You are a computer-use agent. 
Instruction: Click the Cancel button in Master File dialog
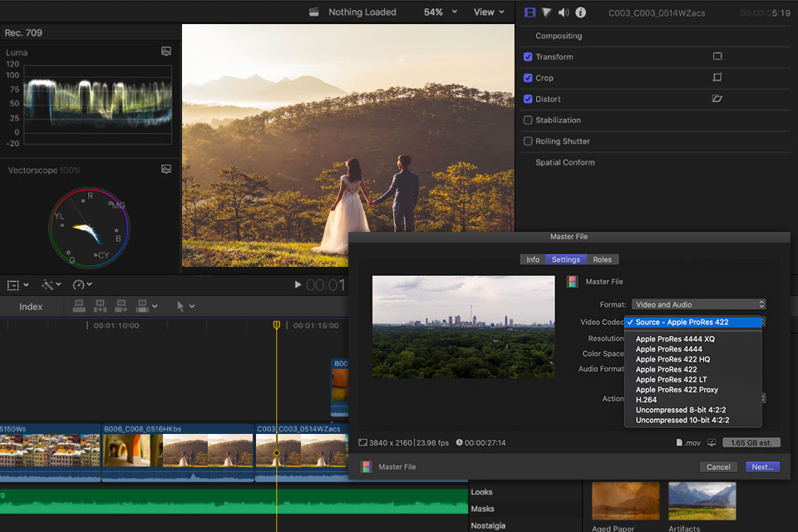pyautogui.click(x=718, y=467)
